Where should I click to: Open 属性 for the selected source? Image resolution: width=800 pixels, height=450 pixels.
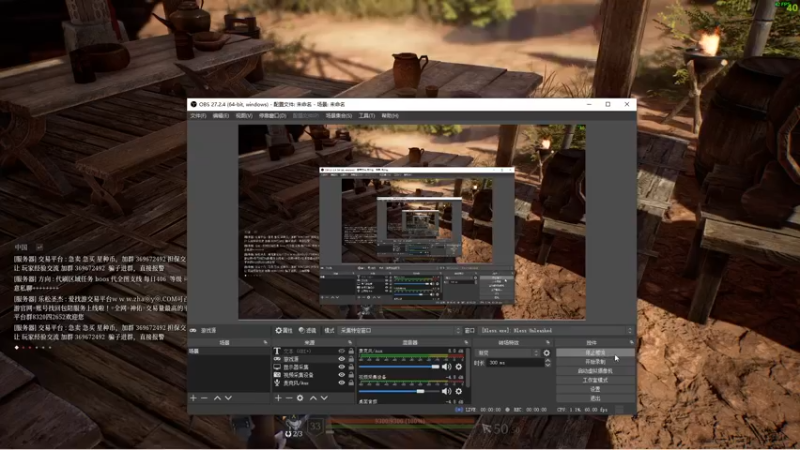(284, 331)
